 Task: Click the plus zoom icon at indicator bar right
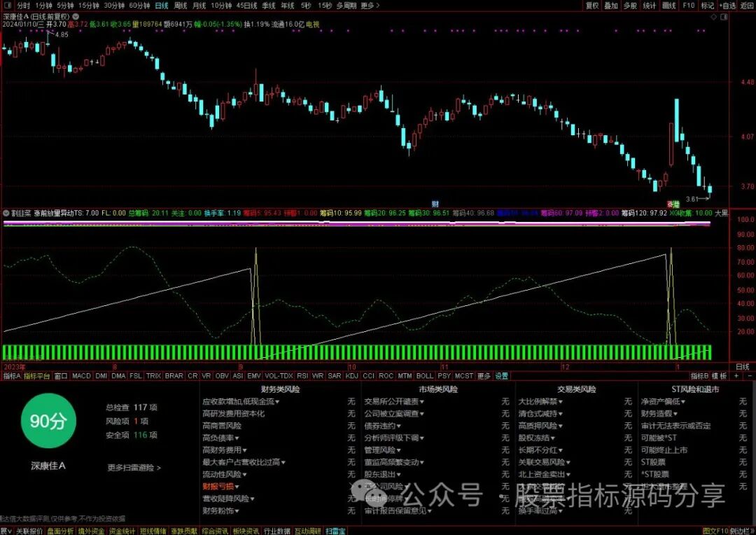[736, 376]
